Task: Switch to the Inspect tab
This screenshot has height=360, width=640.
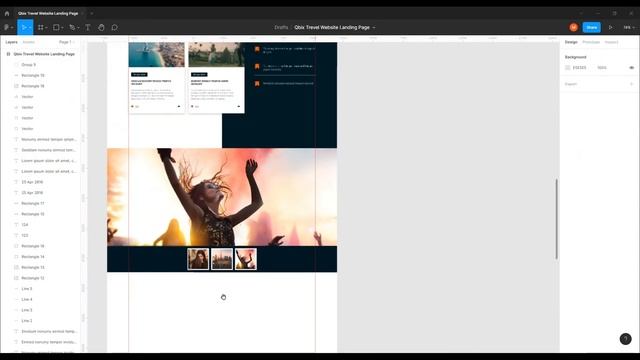Action: pos(611,42)
